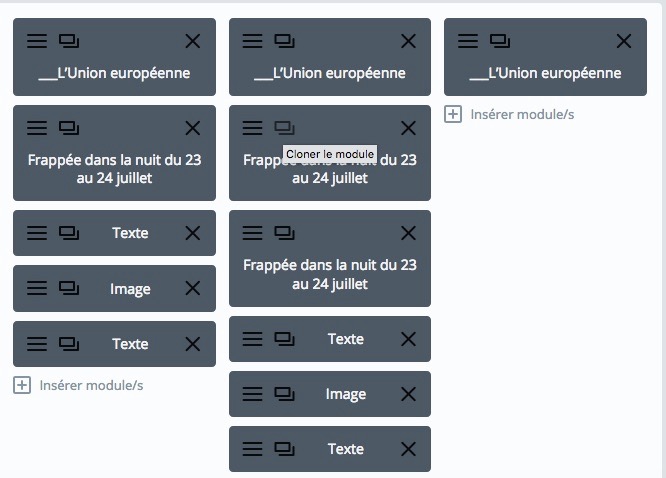Clone the first column's L'Union européenne module
Viewport: 666px width, 478px height.
69,41
